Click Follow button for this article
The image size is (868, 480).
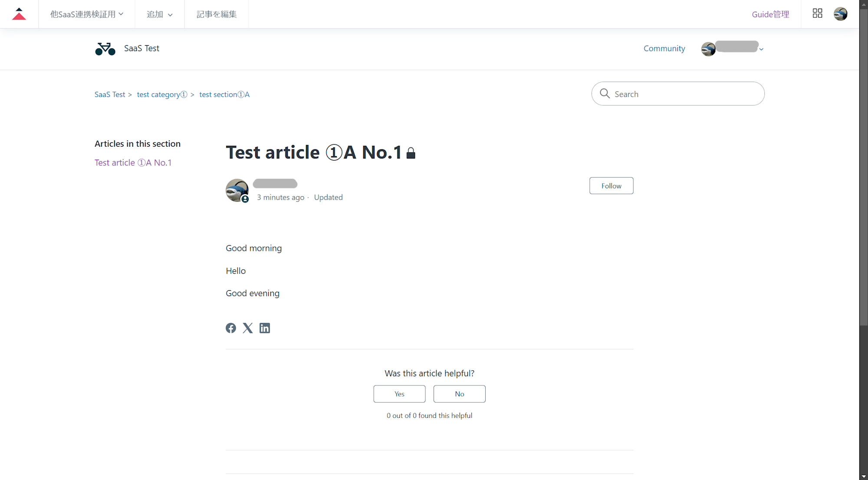coord(611,186)
